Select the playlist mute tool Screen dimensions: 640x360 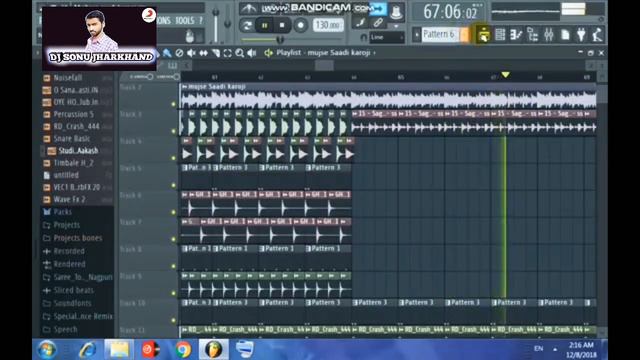tap(191, 53)
